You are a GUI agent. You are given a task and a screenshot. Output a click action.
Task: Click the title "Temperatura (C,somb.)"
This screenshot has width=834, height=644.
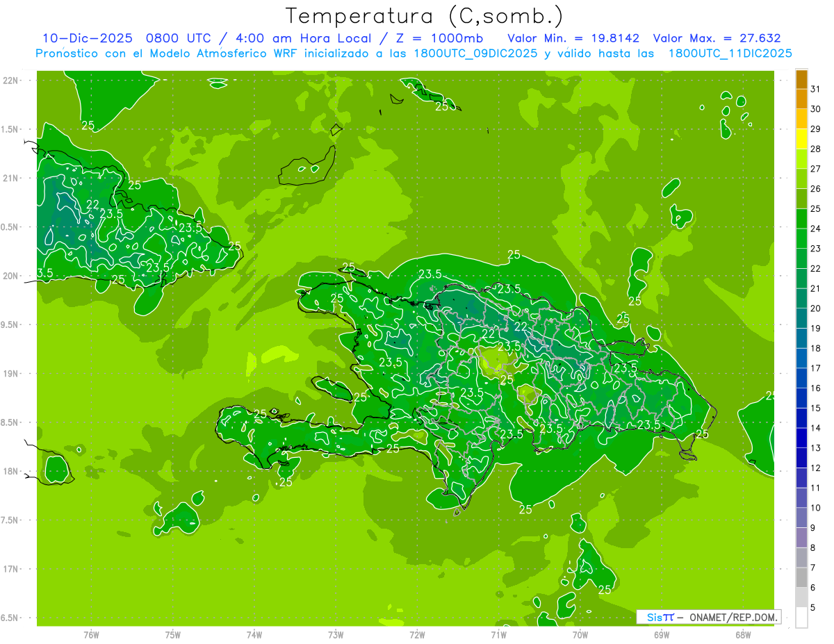[x=424, y=16]
